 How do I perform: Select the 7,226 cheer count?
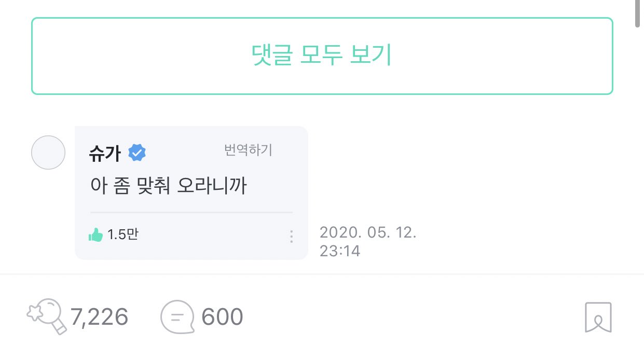coord(99,316)
